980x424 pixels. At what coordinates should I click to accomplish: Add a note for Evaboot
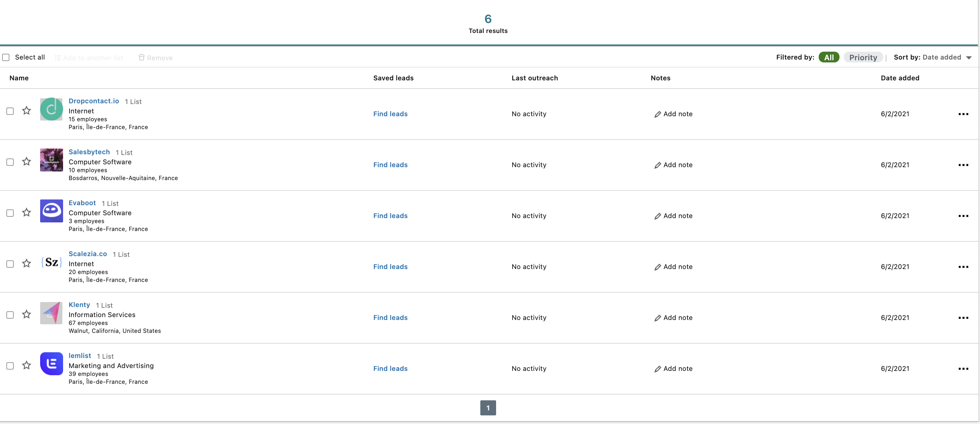pos(673,216)
